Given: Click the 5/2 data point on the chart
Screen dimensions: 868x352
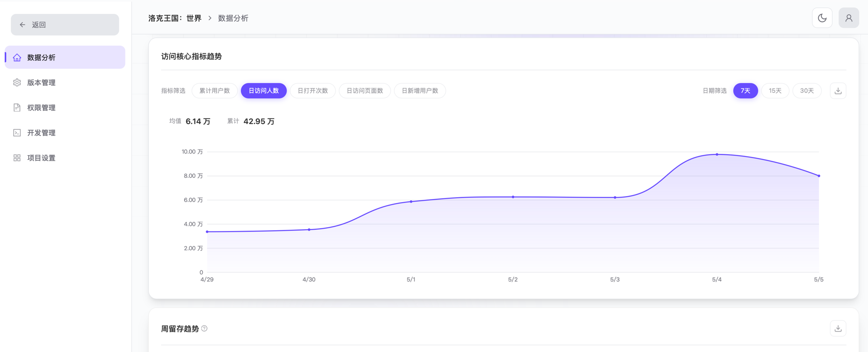Looking at the screenshot, I should point(513,197).
